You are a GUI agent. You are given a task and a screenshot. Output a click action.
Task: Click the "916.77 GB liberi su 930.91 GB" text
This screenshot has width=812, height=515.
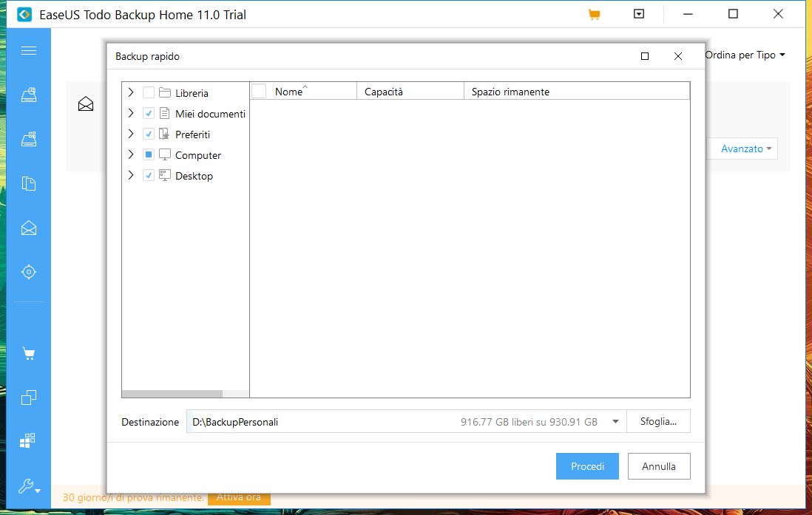[529, 422]
